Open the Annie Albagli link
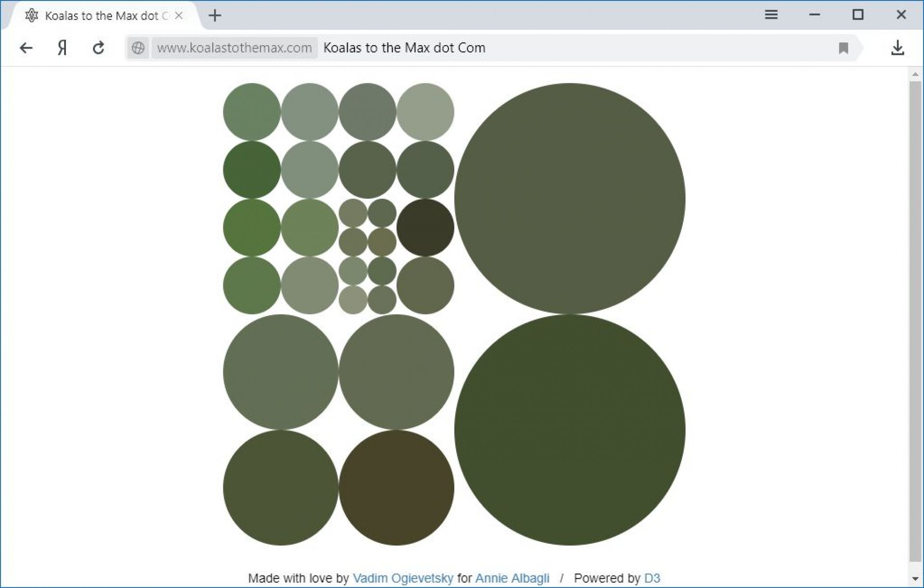 tap(512, 578)
